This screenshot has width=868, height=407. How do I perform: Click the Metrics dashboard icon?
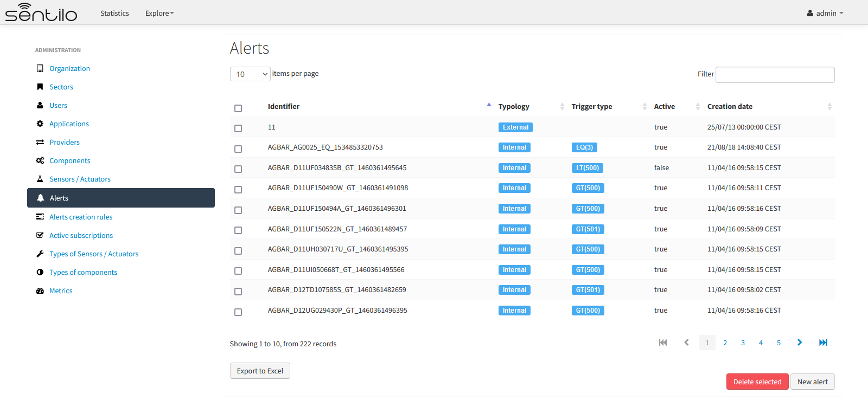(40, 290)
